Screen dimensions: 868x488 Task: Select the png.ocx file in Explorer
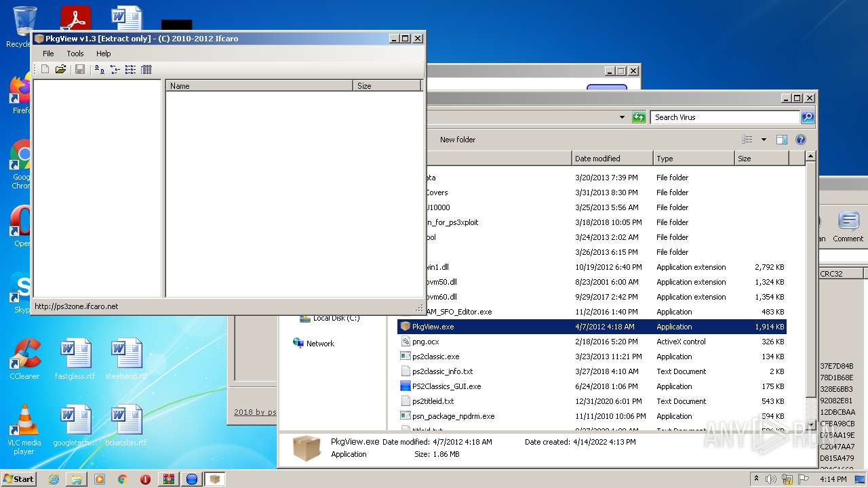pos(591,342)
